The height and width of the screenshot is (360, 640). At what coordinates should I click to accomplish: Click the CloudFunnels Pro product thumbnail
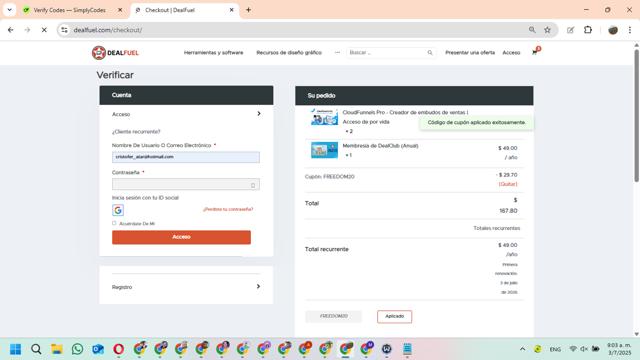coord(324,117)
